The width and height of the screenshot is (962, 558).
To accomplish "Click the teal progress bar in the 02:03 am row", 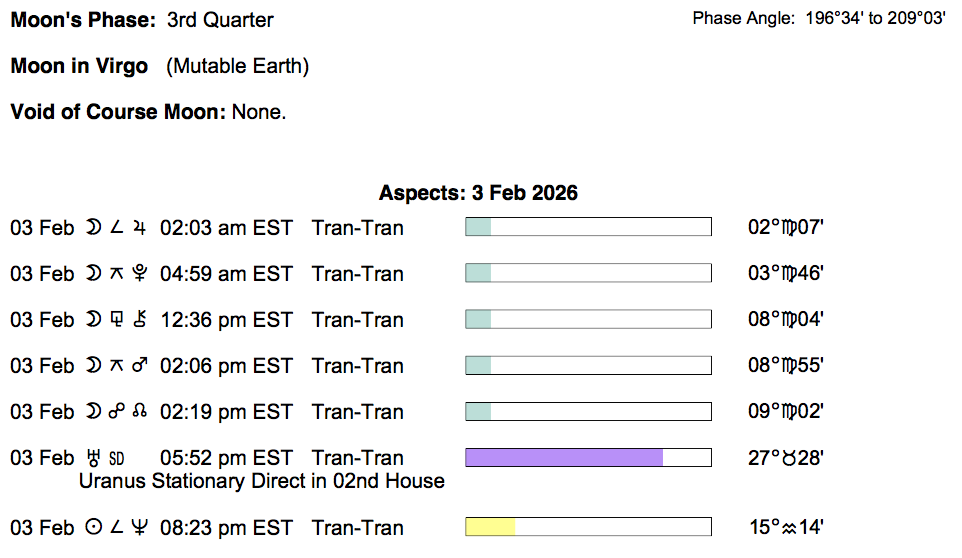I will (478, 227).
